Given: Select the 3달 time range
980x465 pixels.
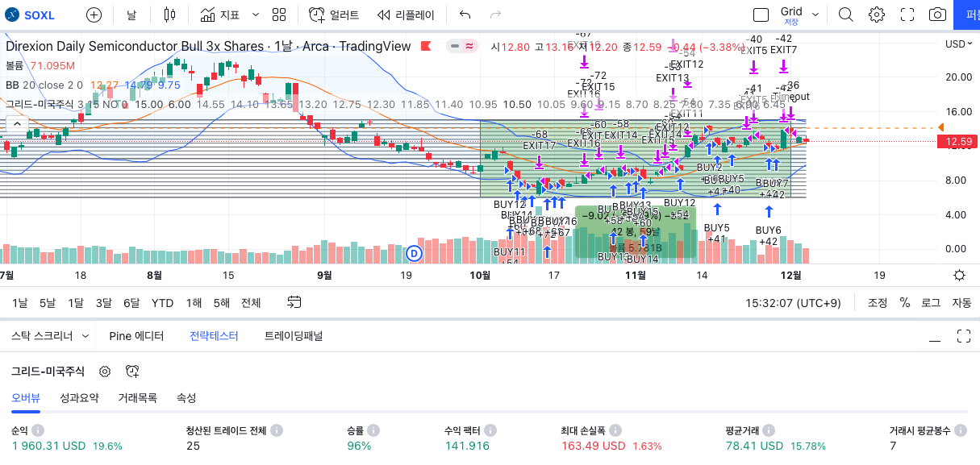Looking at the screenshot, I should (x=103, y=303).
